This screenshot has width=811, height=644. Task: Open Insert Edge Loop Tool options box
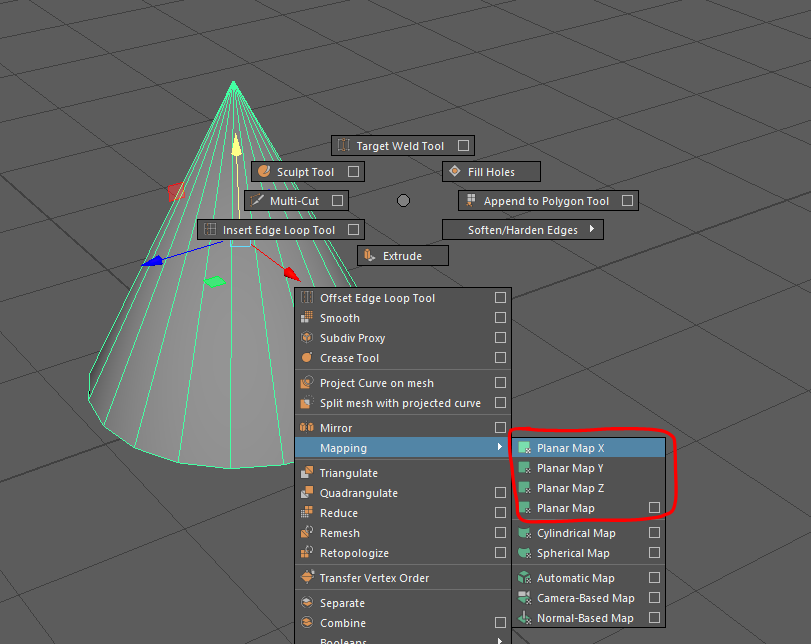pyautogui.click(x=353, y=229)
